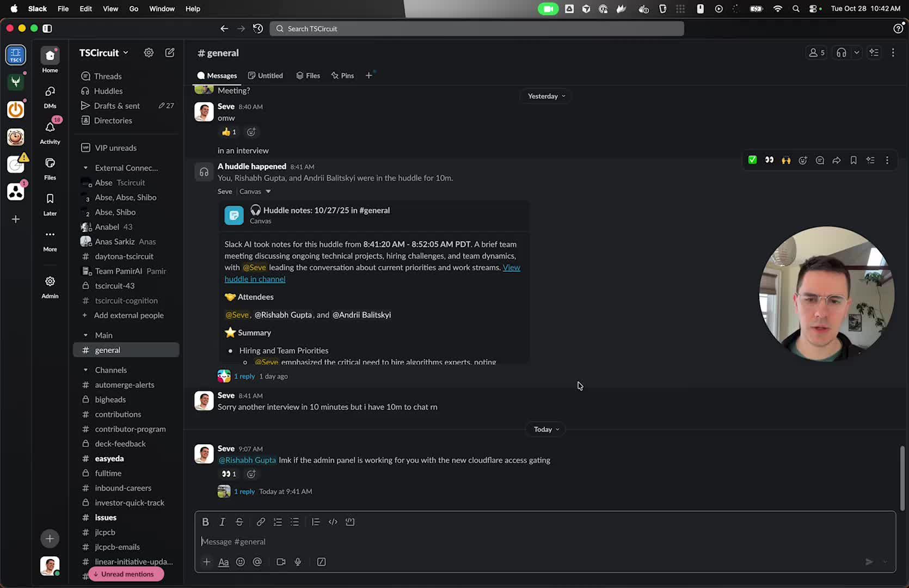The height and width of the screenshot is (588, 909).
Task: Open the Activity notifications bell
Action: tap(50, 131)
